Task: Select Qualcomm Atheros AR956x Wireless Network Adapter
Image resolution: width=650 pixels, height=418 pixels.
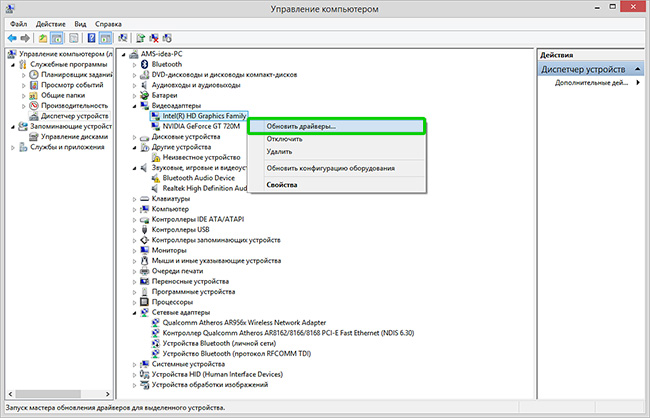Action: pyautogui.click(x=244, y=323)
